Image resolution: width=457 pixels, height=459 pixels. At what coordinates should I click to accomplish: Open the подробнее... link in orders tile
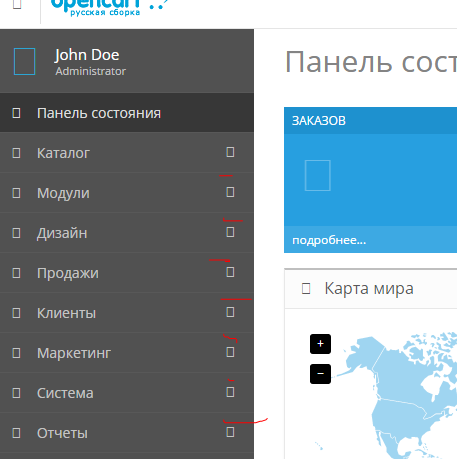pyautogui.click(x=329, y=240)
